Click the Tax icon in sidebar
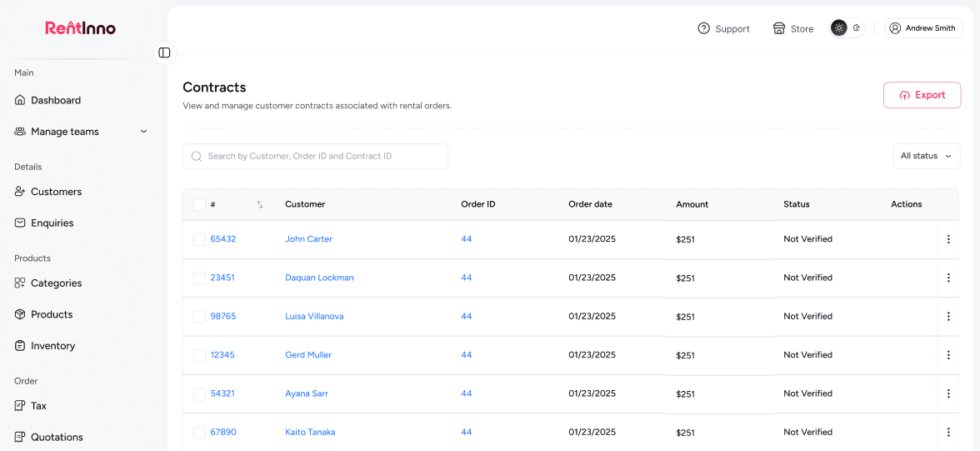This screenshot has width=980, height=451. 20,405
